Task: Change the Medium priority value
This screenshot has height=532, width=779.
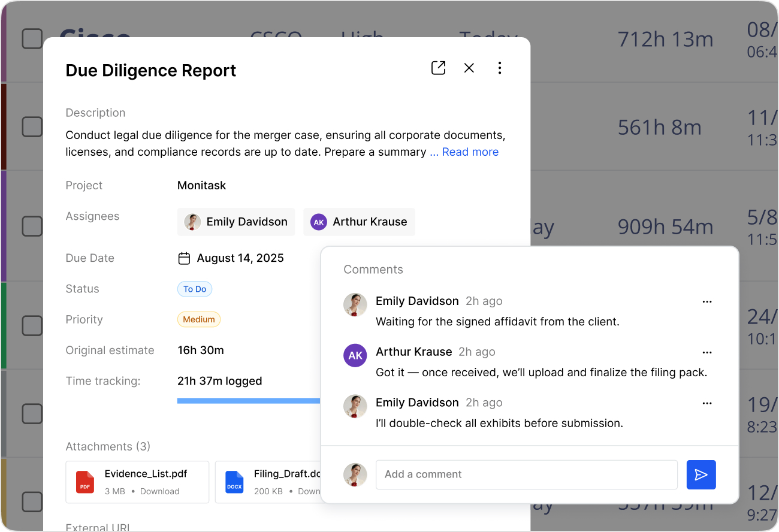Action: (198, 319)
